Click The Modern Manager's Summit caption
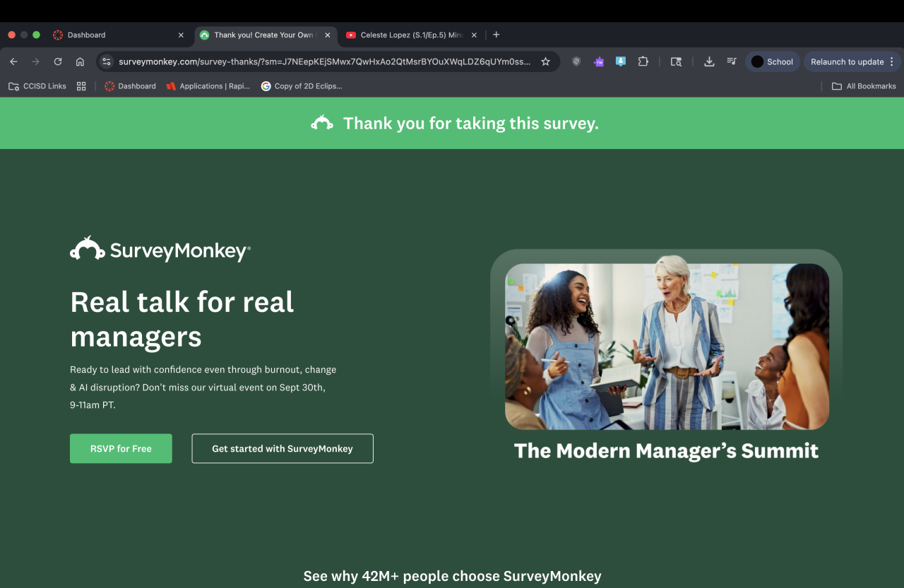This screenshot has width=904, height=588. tap(666, 451)
